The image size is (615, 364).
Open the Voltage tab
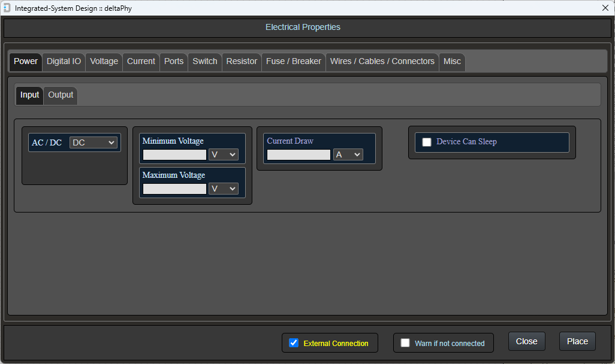[x=103, y=61]
